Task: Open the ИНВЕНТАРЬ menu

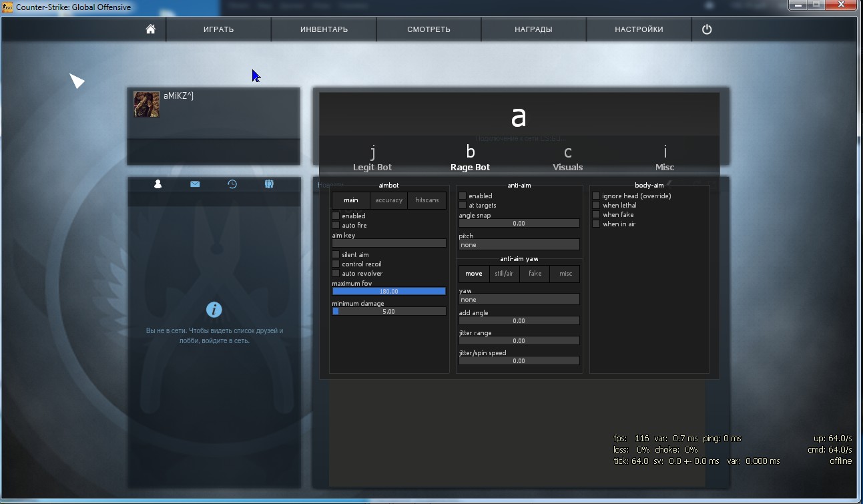Action: click(x=324, y=29)
